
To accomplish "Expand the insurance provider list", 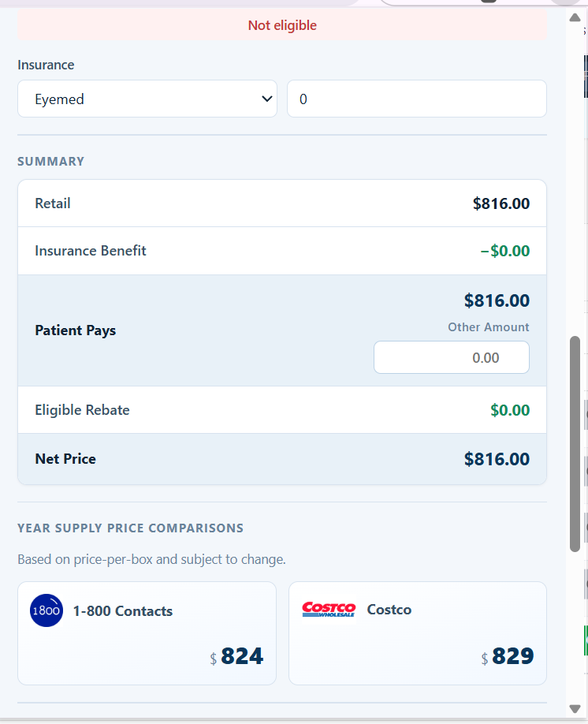I will pos(147,99).
